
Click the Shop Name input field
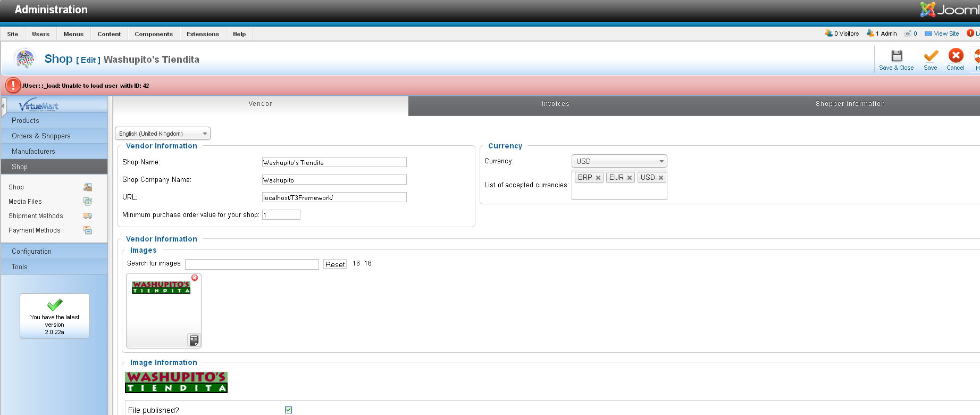click(x=334, y=162)
